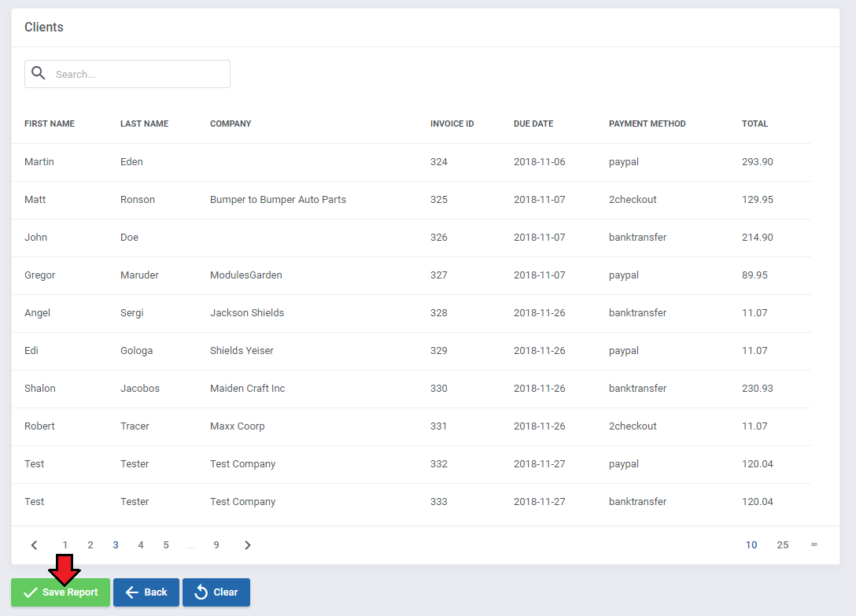This screenshot has height=616, width=856.
Task: Sort by Total column header
Action: 755,124
